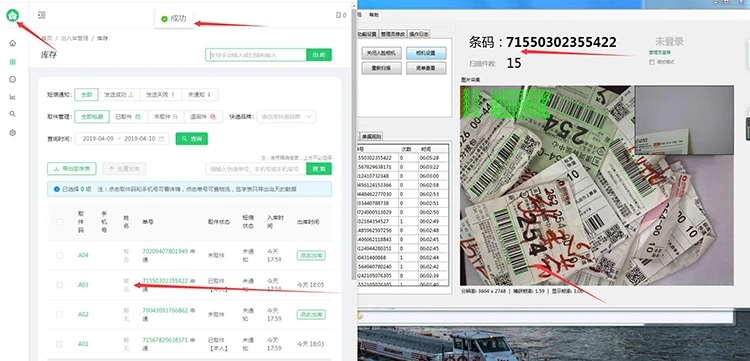Click the 关闭人脸相机 button

pyautogui.click(x=381, y=53)
